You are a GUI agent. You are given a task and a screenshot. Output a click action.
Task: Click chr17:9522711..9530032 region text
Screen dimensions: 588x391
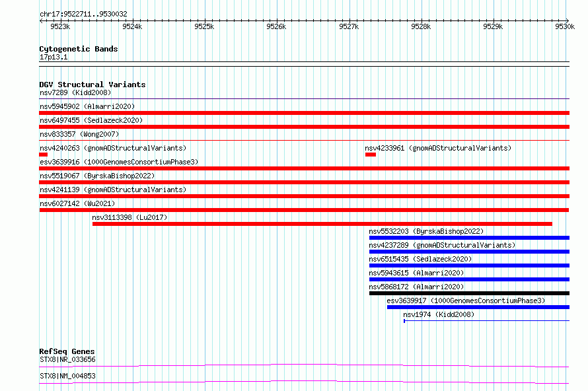coord(83,15)
